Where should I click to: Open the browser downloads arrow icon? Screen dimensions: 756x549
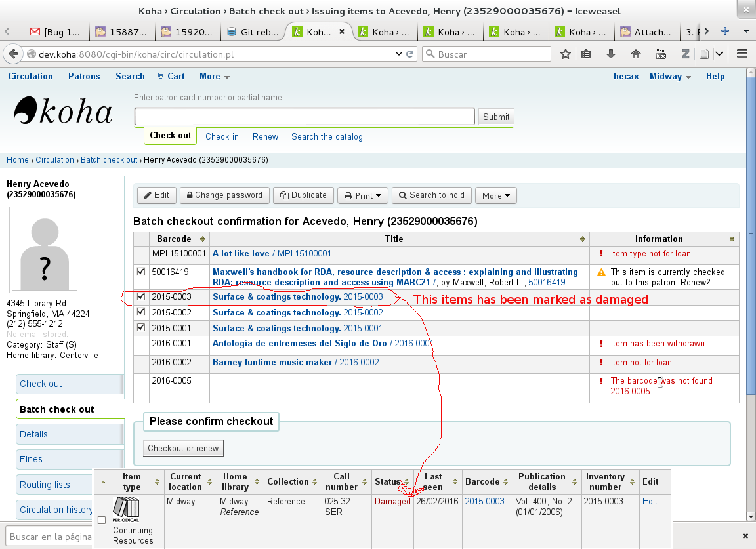(x=611, y=54)
